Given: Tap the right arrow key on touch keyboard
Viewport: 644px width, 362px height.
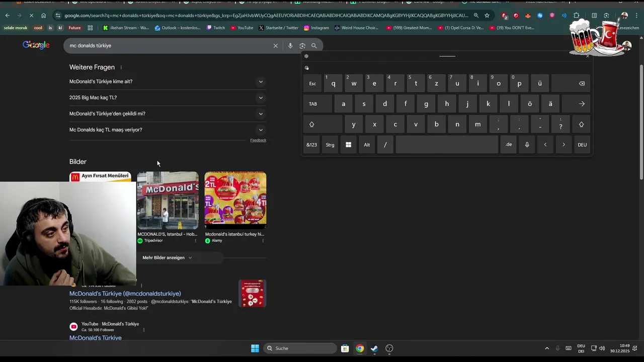Looking at the screenshot, I should [x=563, y=145].
